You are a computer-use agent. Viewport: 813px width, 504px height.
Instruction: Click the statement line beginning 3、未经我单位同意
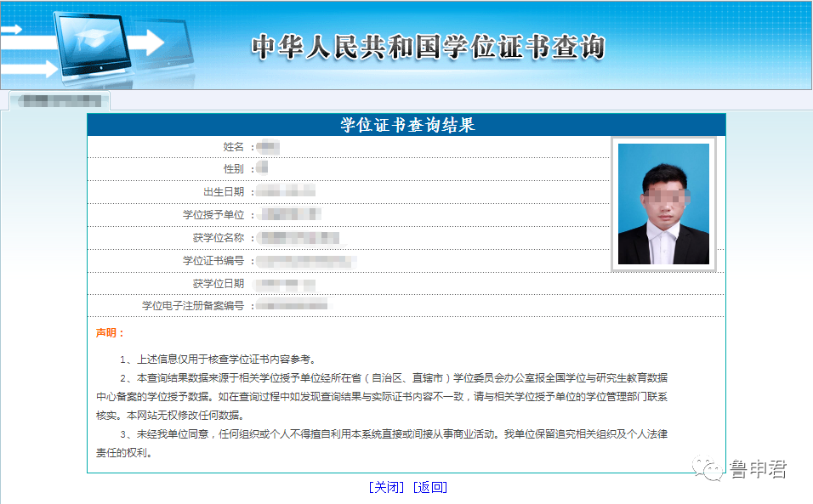click(382, 444)
